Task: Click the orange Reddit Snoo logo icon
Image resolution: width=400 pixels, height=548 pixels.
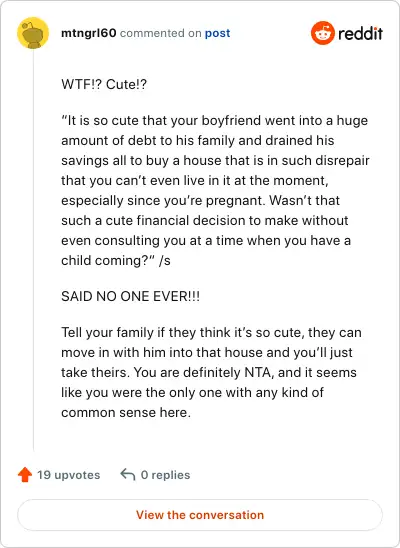Action: click(x=322, y=33)
